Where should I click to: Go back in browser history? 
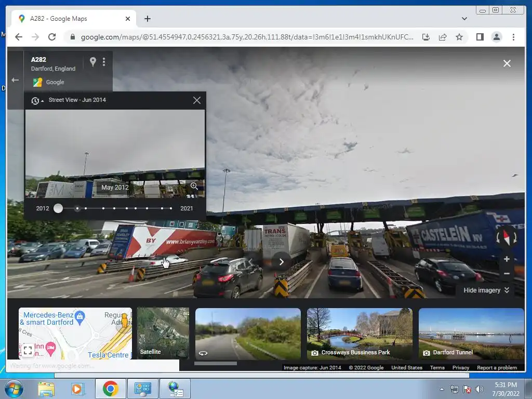19,37
